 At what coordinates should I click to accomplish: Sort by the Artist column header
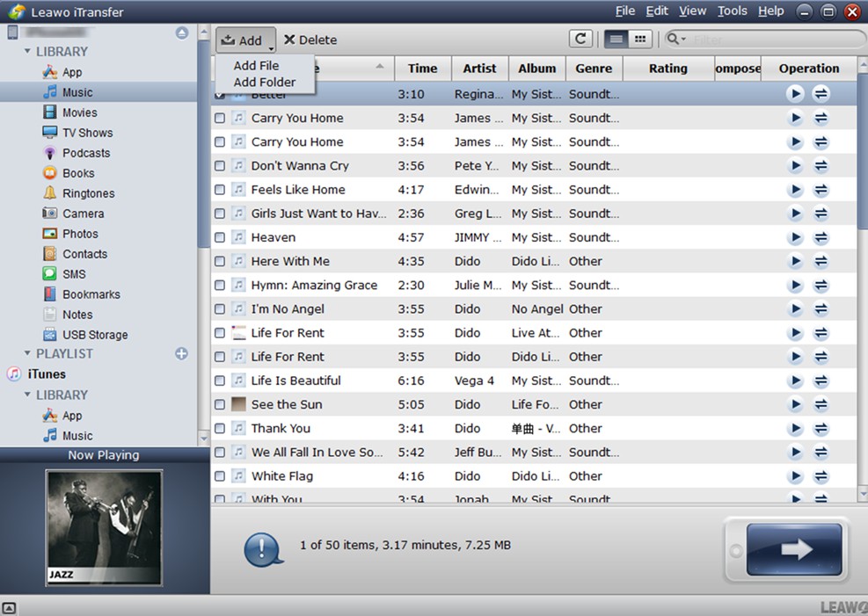pos(480,69)
